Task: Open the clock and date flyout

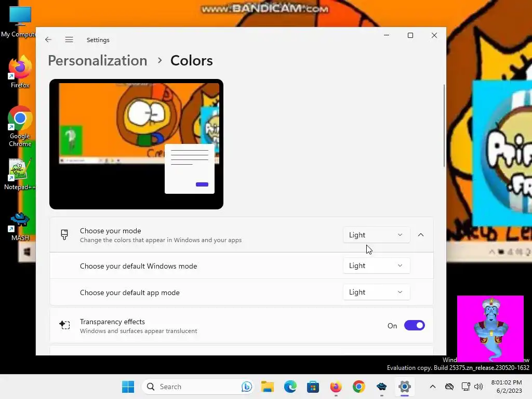Action: point(507,387)
